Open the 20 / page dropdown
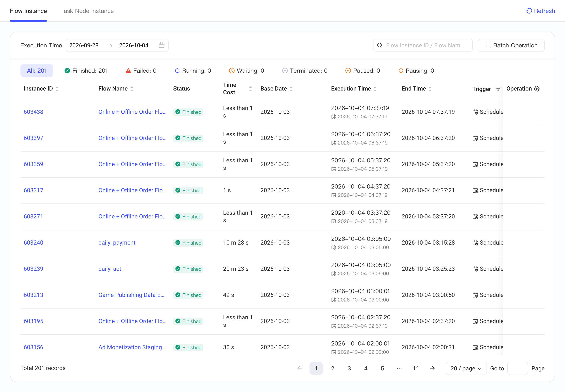The height and width of the screenshot is (392, 565). pos(466,368)
